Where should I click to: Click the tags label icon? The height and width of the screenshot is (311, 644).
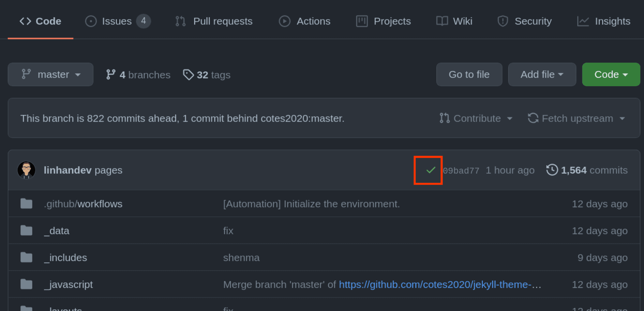point(188,75)
